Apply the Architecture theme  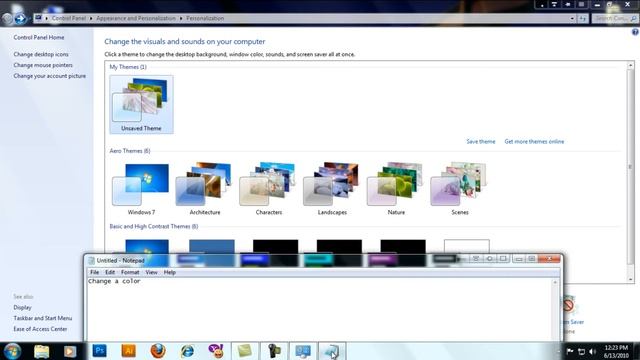204,189
